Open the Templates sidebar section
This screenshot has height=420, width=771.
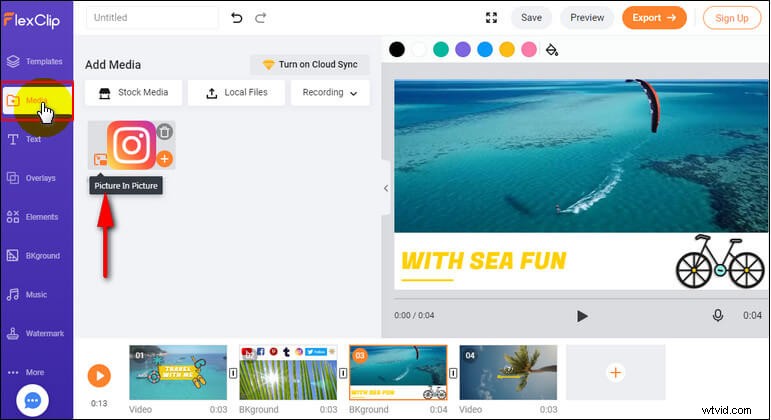coord(35,61)
